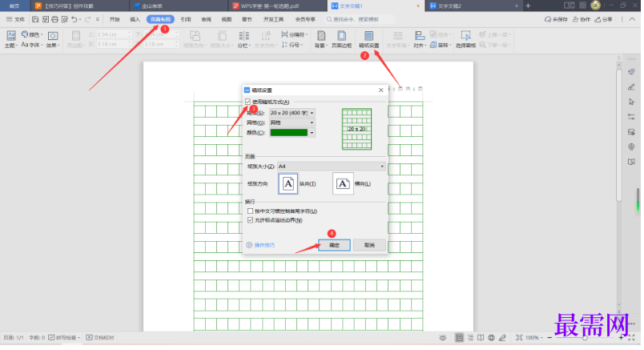Open the 规格 20 x 20 dropdown

[x=292, y=113]
